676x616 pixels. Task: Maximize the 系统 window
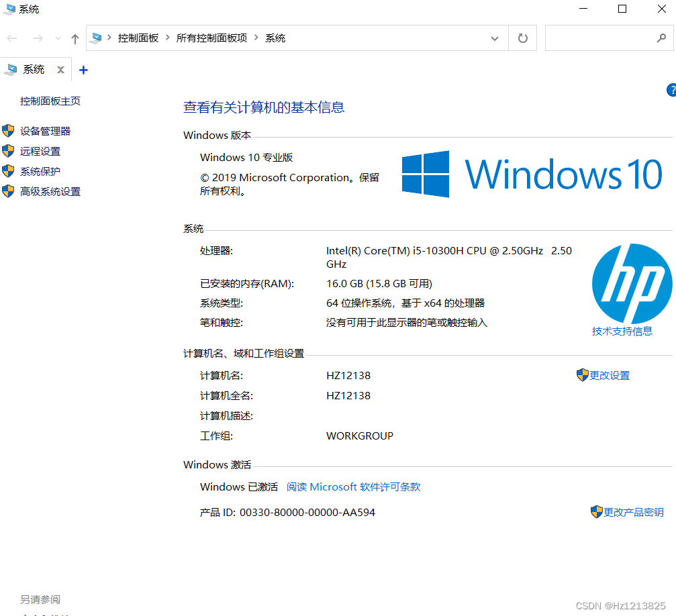[x=622, y=9]
